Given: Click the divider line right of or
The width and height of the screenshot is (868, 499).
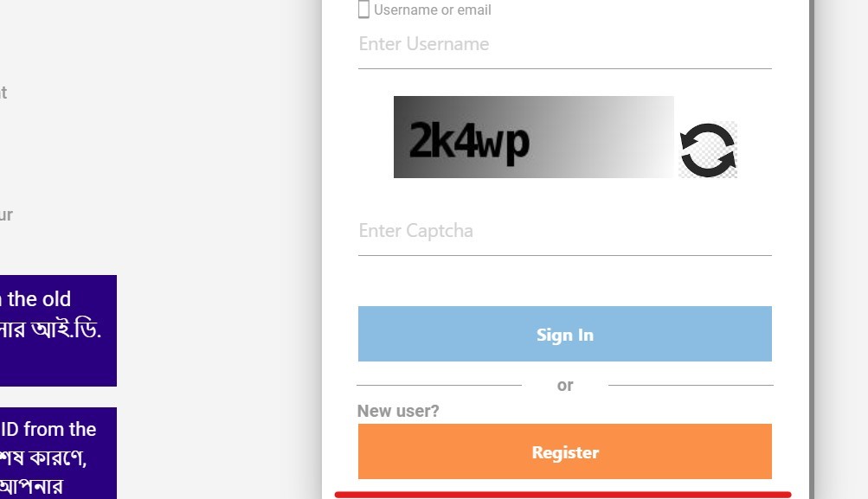Looking at the screenshot, I should (690, 385).
